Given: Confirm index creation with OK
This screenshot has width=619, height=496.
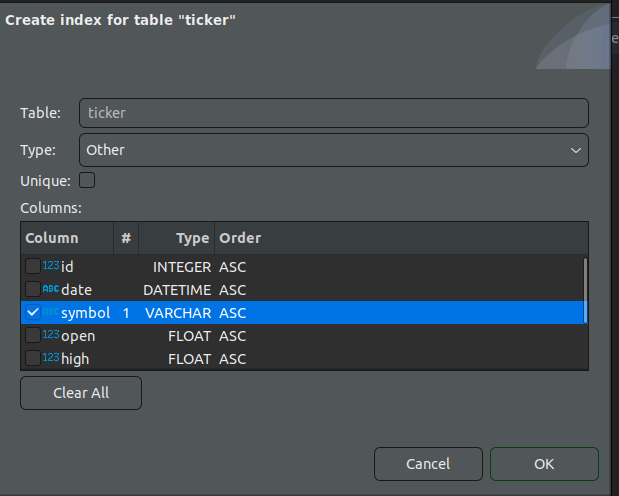Looking at the screenshot, I should point(544,464).
